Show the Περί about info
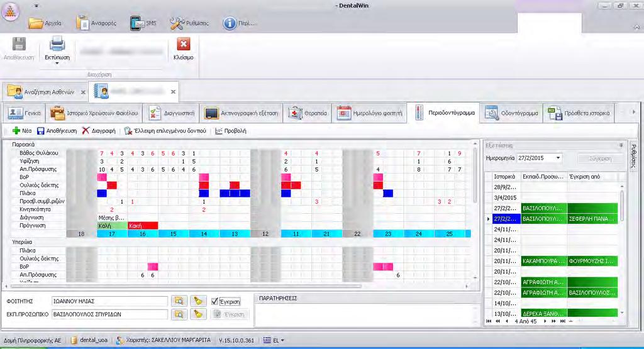This screenshot has height=349, width=644. (239, 23)
